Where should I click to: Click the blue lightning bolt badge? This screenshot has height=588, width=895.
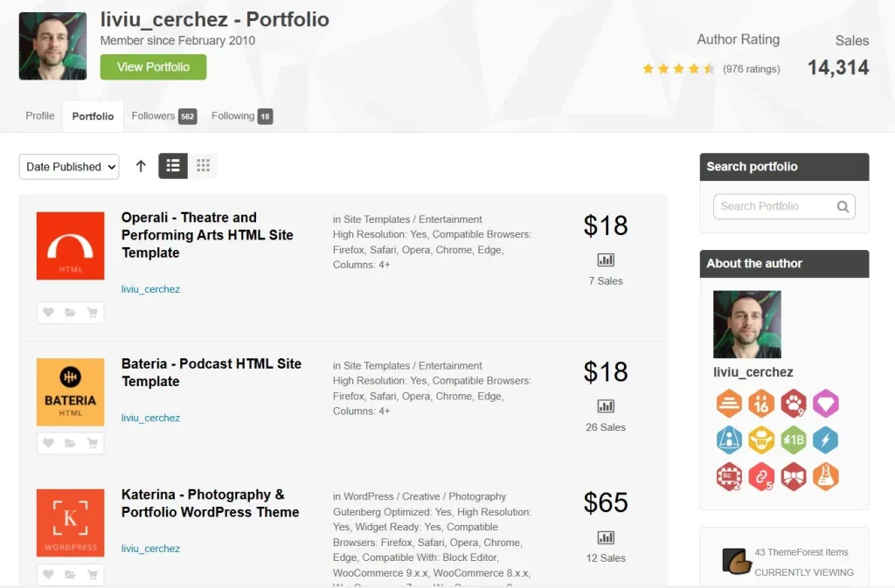pyautogui.click(x=826, y=440)
